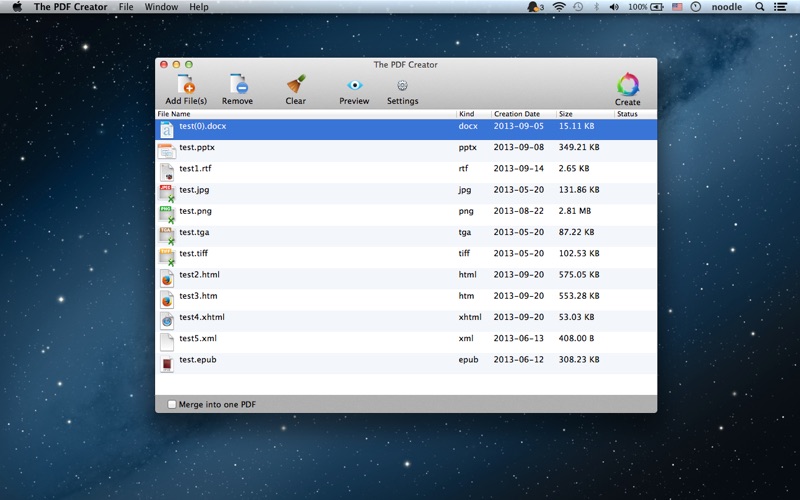The height and width of the screenshot is (500, 800).
Task: Select the test.tiff file name
Action: (193, 254)
